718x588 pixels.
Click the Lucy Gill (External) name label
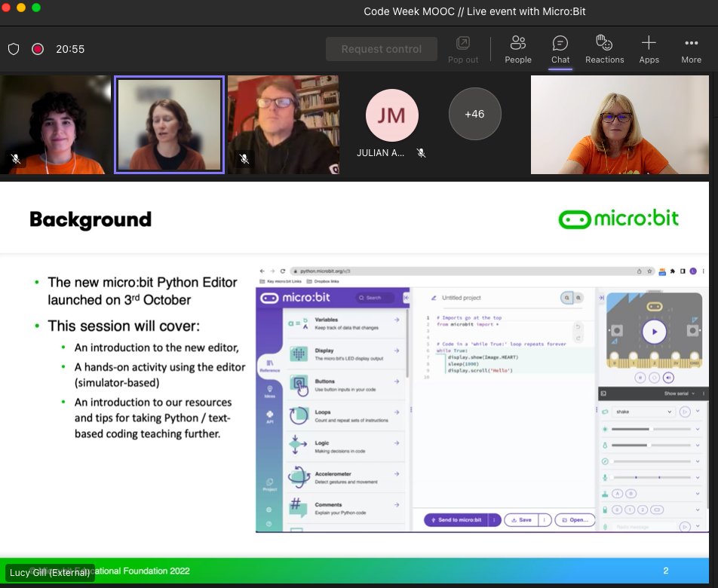click(x=50, y=572)
